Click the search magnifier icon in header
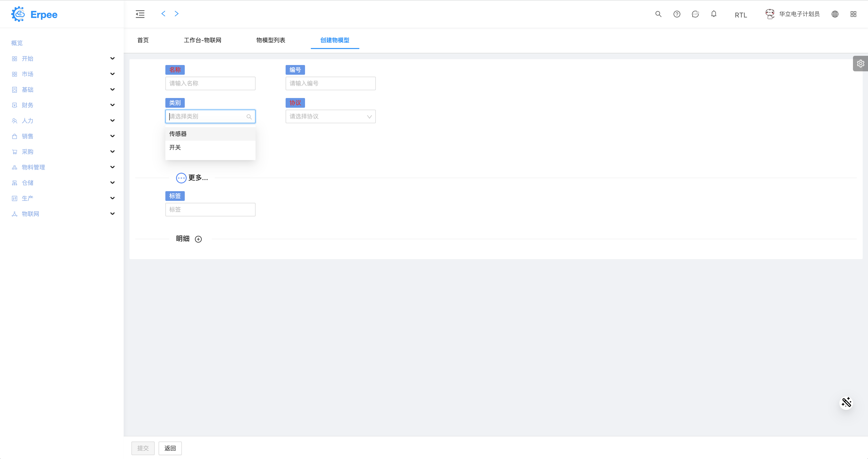Screen dimensions: 868x459 click(658, 14)
